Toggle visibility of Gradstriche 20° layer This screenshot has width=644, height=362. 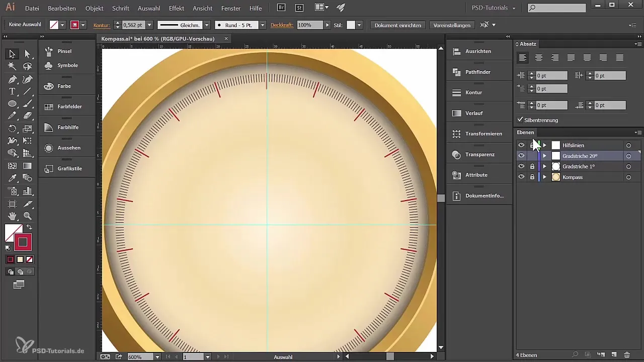coord(521,156)
